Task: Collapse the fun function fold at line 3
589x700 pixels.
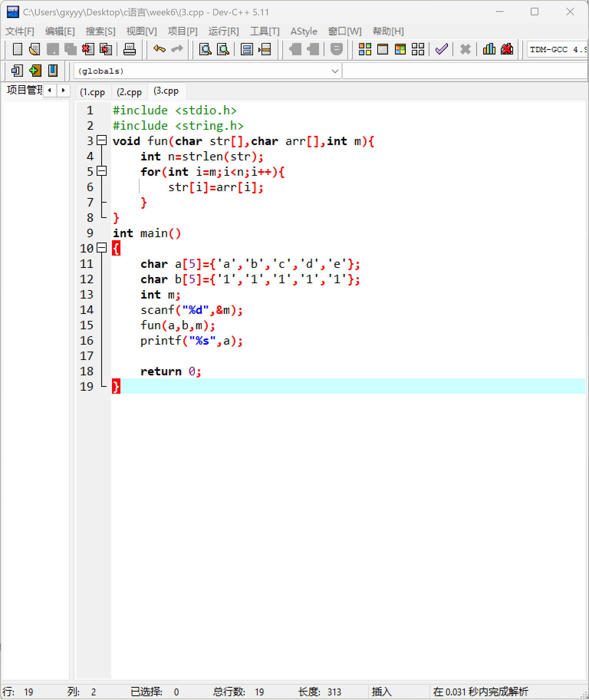Action: [x=102, y=140]
